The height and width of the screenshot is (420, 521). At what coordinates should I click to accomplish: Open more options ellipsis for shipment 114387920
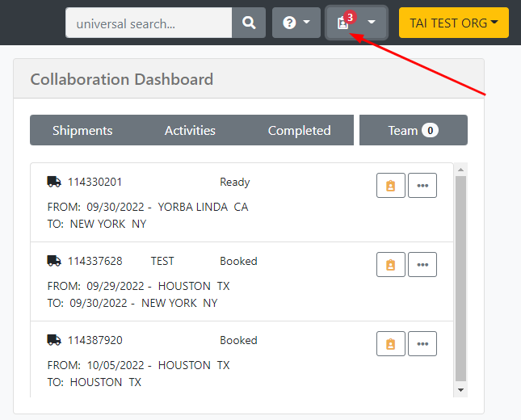[422, 343]
